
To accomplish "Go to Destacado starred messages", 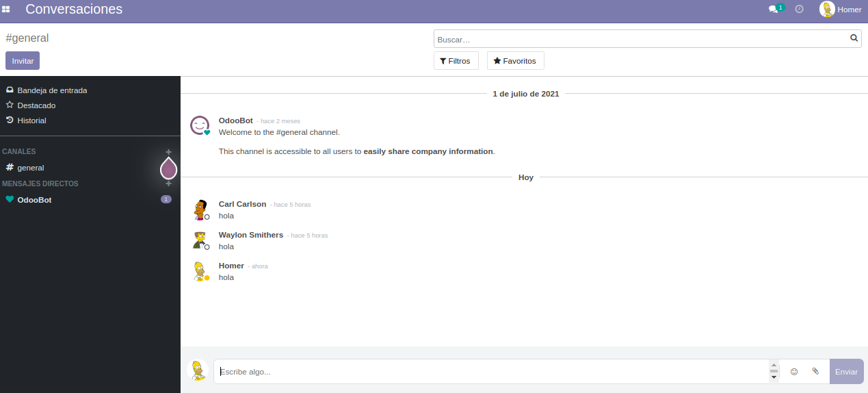I will point(36,105).
